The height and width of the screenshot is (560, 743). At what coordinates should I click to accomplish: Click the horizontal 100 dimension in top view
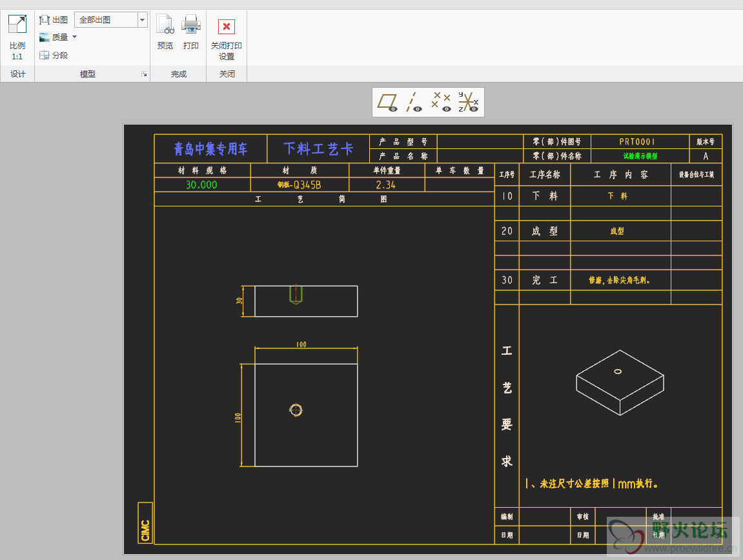point(301,345)
